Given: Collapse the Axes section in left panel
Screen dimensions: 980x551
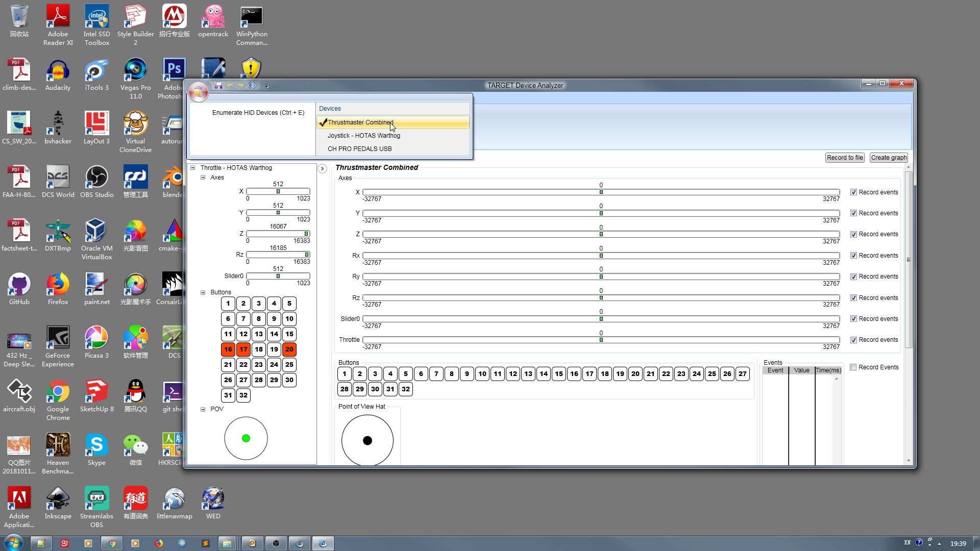Looking at the screenshot, I should click(x=203, y=178).
